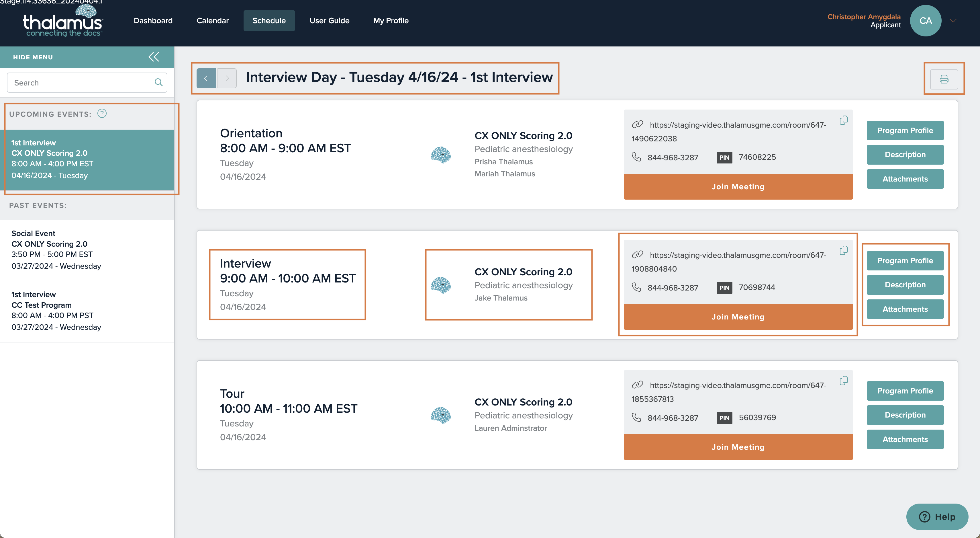
Task: Click the link icon in Interview card
Action: coord(637,255)
